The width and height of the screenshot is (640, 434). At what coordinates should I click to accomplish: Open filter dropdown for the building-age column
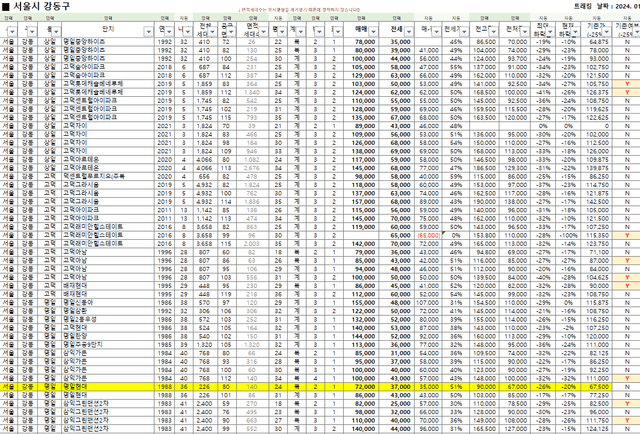coord(188,32)
